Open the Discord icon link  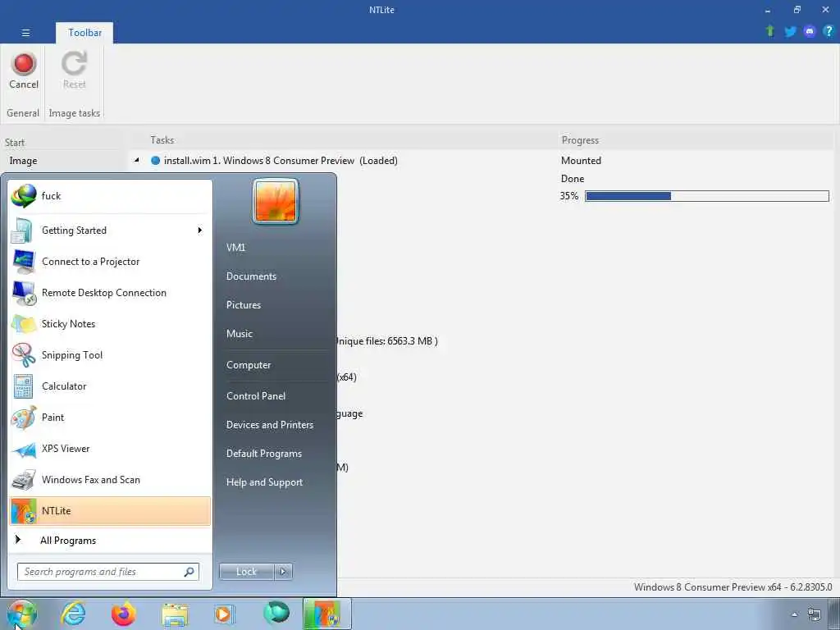pyautogui.click(x=810, y=31)
